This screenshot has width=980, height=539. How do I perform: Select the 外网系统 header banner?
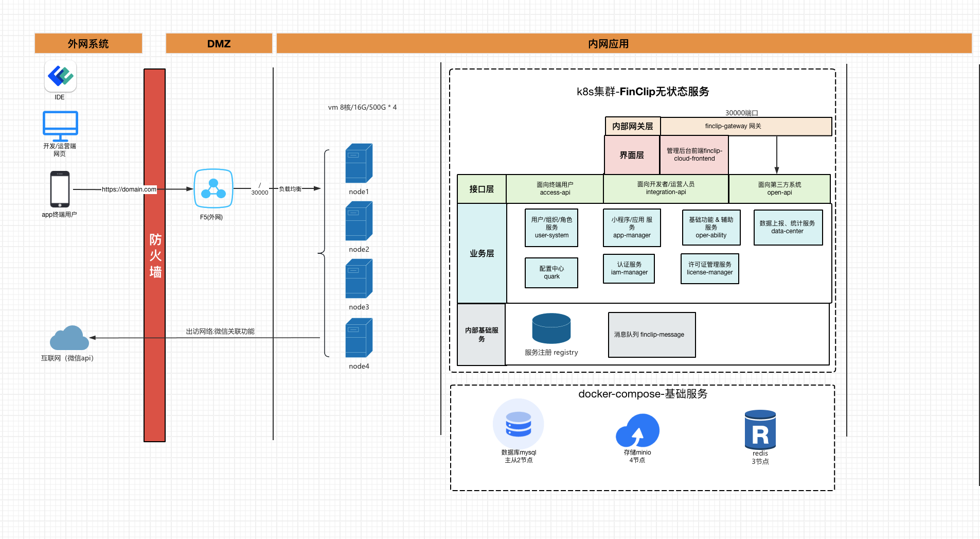coord(88,43)
